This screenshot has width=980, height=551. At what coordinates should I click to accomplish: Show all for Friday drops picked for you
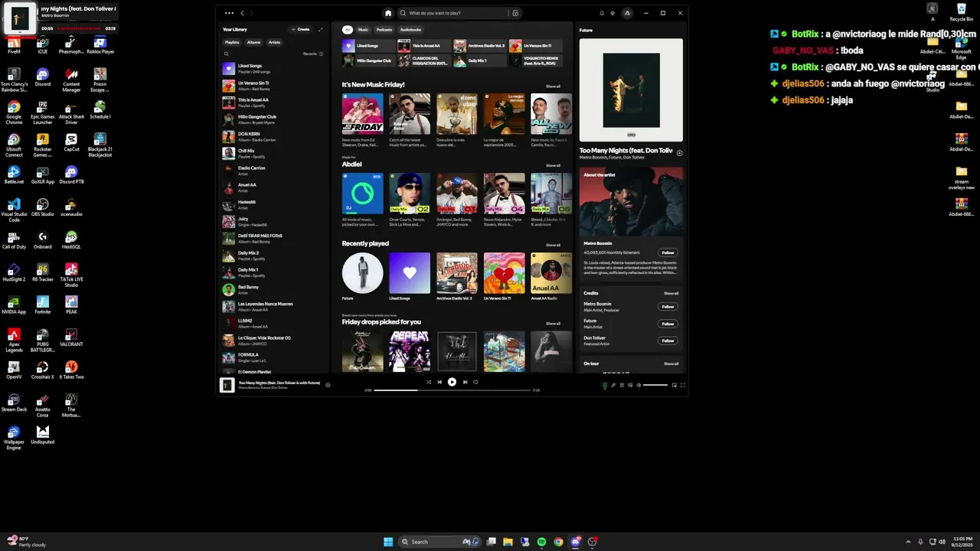[x=553, y=324]
